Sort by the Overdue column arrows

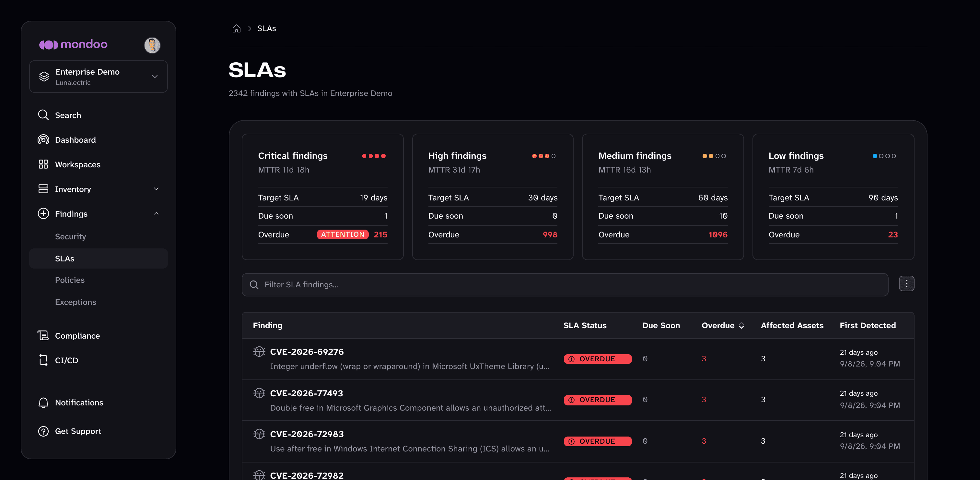[741, 325]
